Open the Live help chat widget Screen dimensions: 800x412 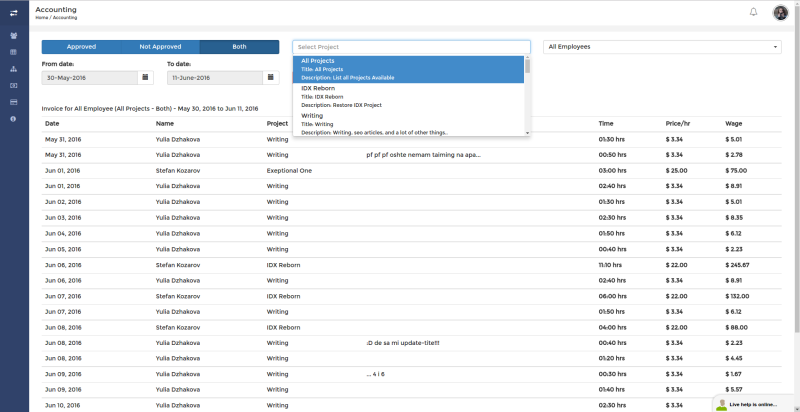756,404
